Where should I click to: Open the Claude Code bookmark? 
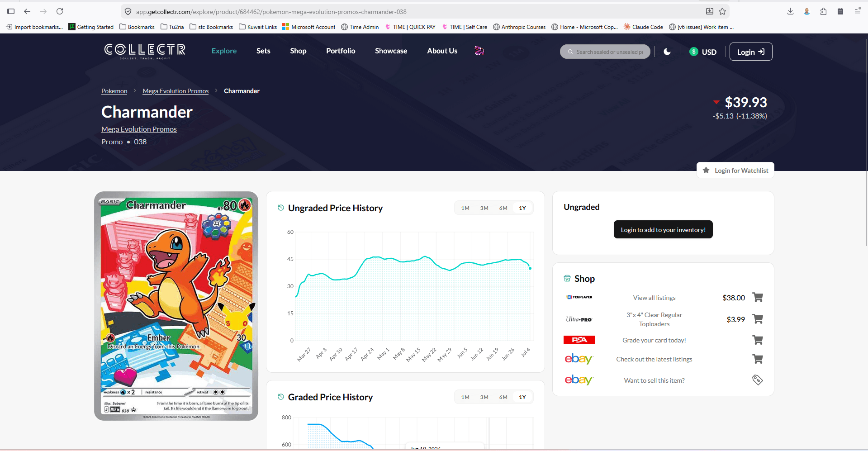click(643, 27)
